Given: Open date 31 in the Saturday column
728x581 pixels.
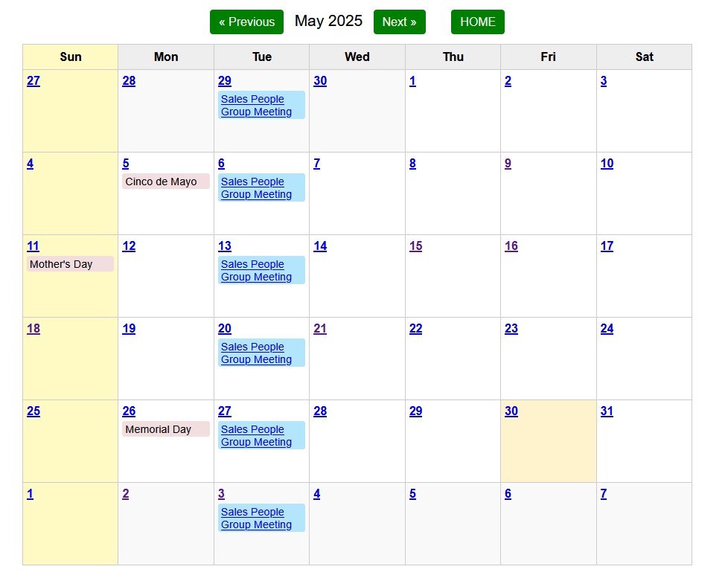Looking at the screenshot, I should (x=607, y=411).
